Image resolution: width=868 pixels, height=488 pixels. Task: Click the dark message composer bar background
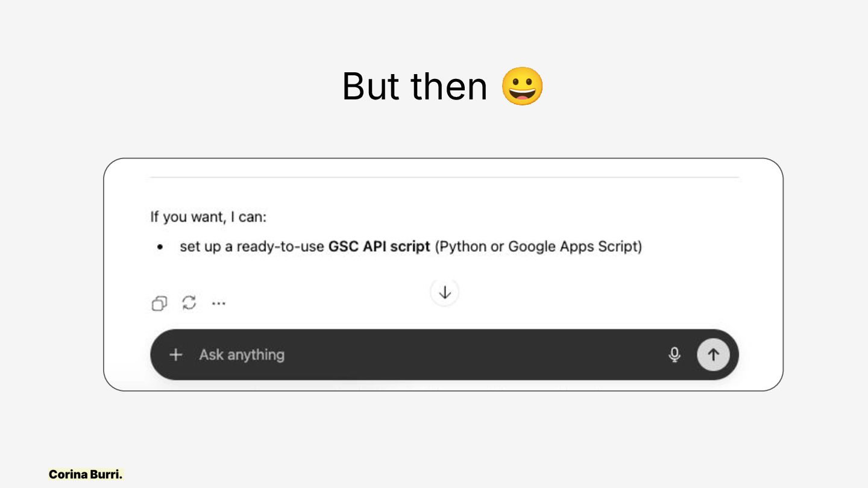tap(482, 369)
